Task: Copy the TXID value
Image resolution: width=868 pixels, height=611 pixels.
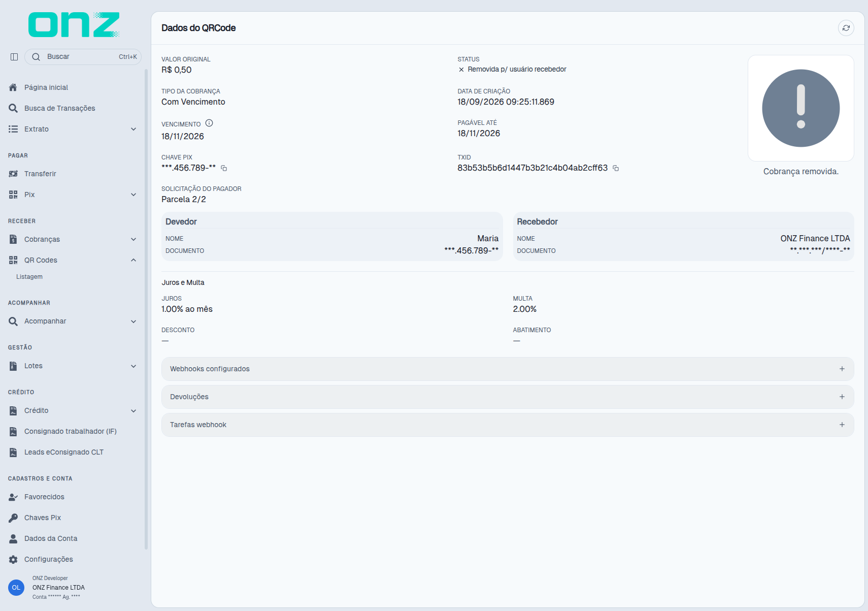Action: (x=616, y=168)
